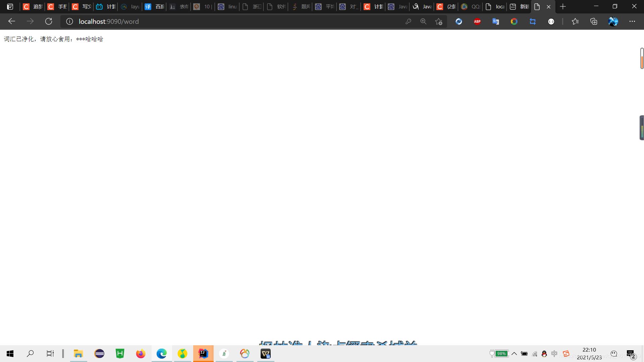Click the page vertical scrollbar thumb
The width and height of the screenshot is (644, 362).
642,59
